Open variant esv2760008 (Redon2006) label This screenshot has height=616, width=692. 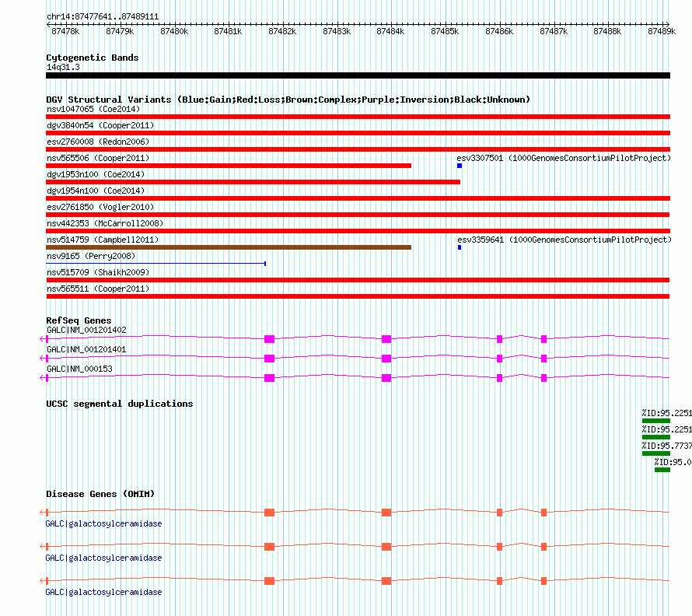click(x=98, y=142)
